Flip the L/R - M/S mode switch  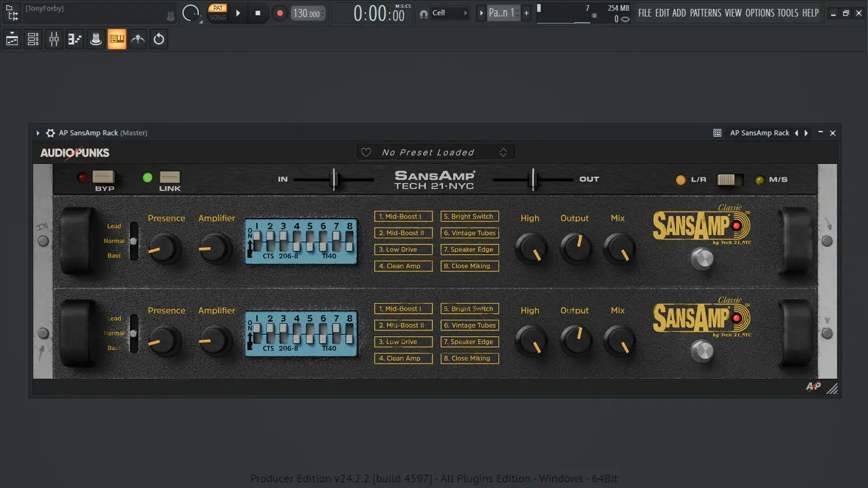730,180
